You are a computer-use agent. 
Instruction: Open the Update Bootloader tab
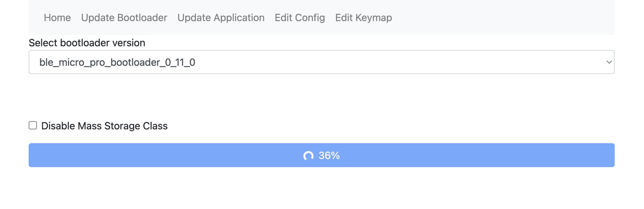[x=124, y=18]
